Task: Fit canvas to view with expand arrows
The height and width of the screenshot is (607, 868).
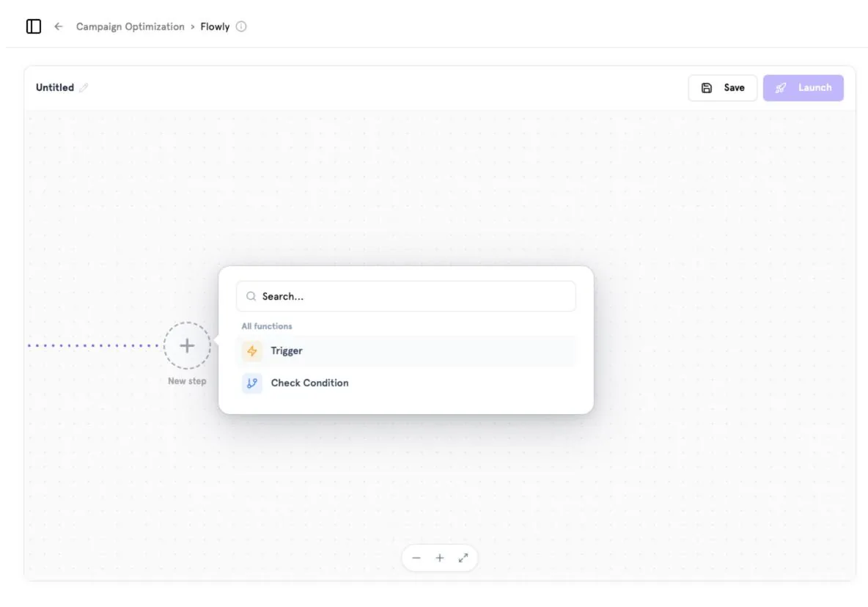Action: [463, 558]
